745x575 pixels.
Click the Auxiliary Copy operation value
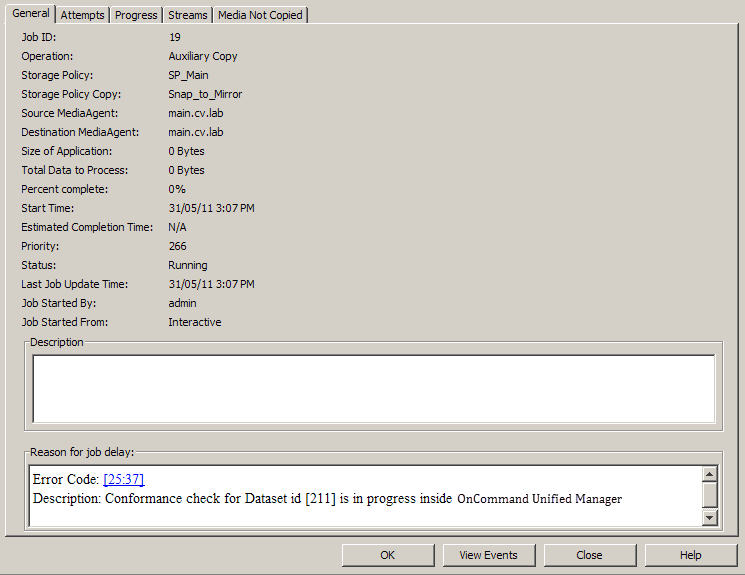tap(203, 56)
